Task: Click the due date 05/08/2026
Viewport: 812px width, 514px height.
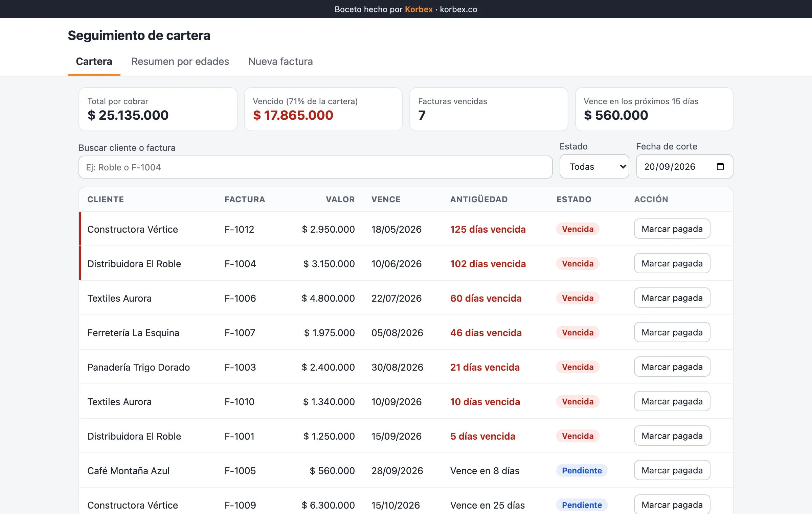Action: click(397, 333)
